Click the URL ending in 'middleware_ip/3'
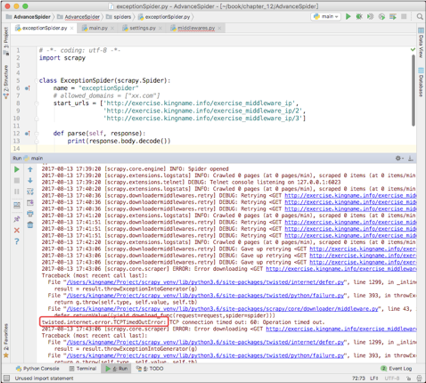The image size is (426, 383). [x=204, y=118]
